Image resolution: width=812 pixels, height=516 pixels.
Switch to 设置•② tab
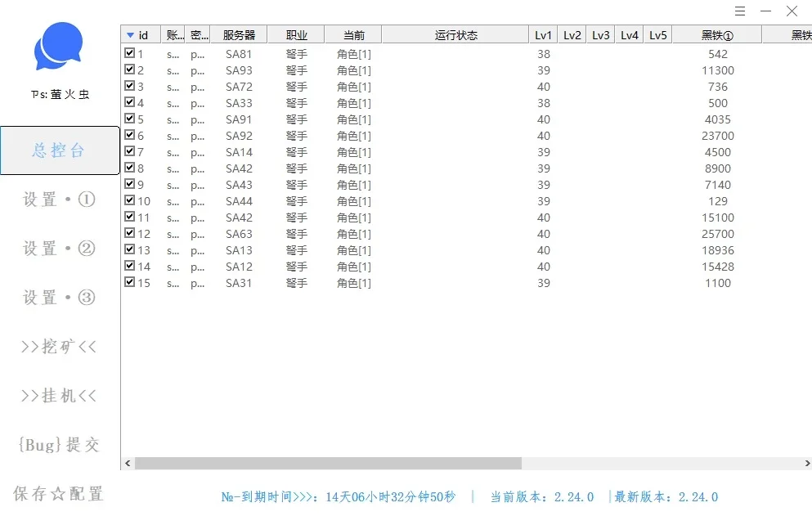(59, 249)
